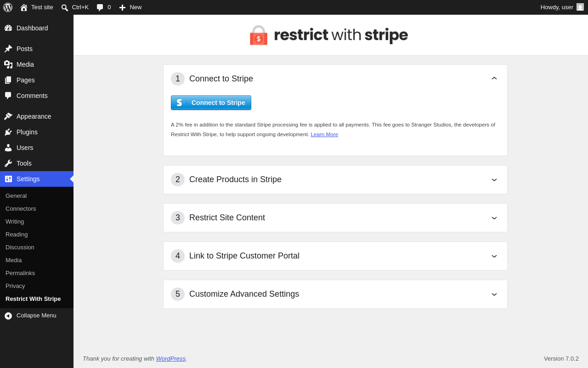Click the Stripe S icon on button
The height and width of the screenshot is (368, 588).
click(179, 103)
